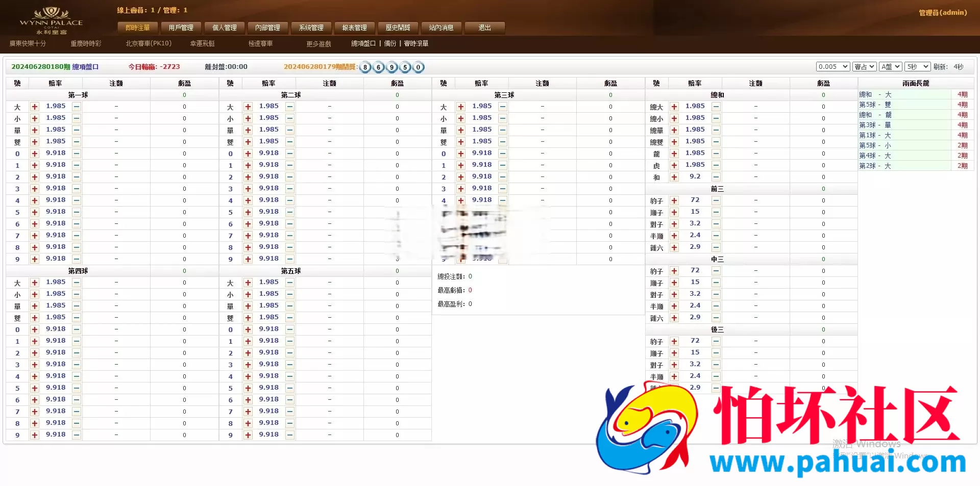Click the minus icon for 第二球 number 0

point(290,154)
